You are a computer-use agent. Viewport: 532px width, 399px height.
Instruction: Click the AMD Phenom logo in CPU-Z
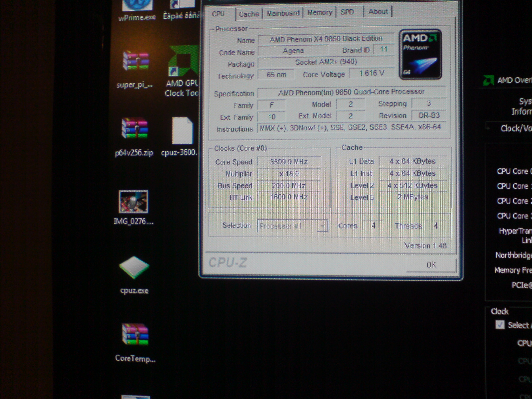(x=420, y=54)
